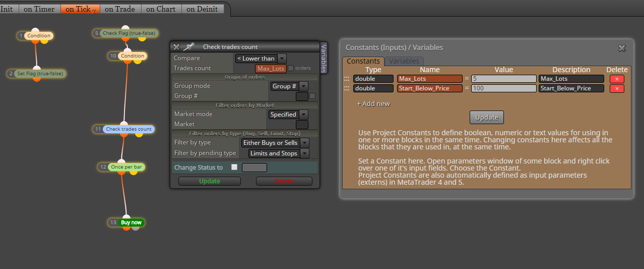644x269 pixels.
Task: Select block 2 Set Flag (true-false) node
Action: pyautogui.click(x=40, y=74)
